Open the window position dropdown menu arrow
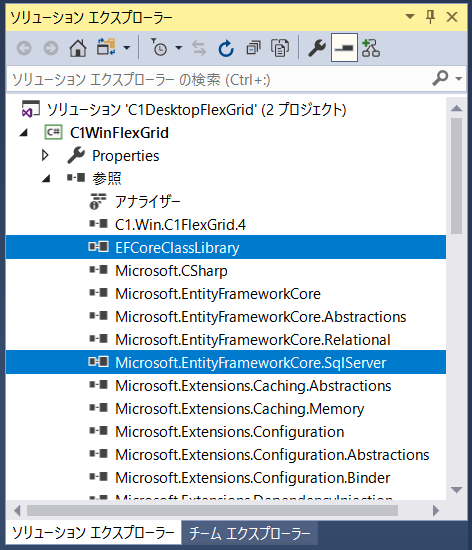Viewport: 472px width, 550px height. (410, 16)
